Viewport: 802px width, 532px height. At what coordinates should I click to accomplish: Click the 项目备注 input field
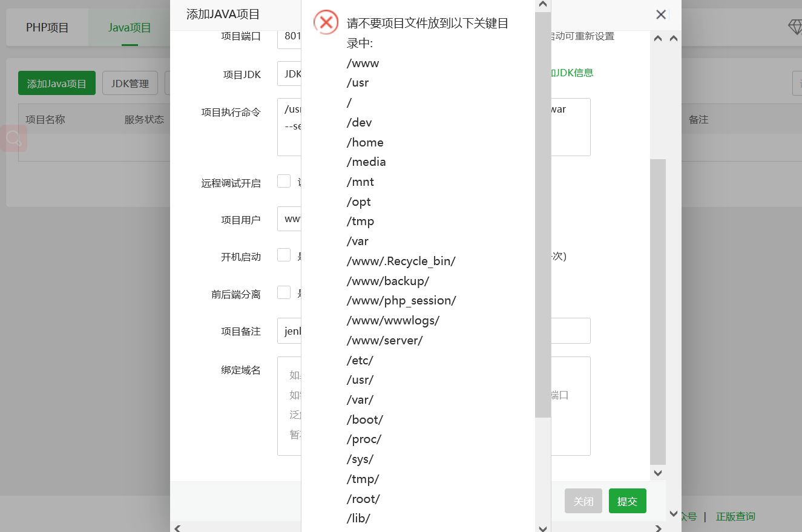point(433,331)
